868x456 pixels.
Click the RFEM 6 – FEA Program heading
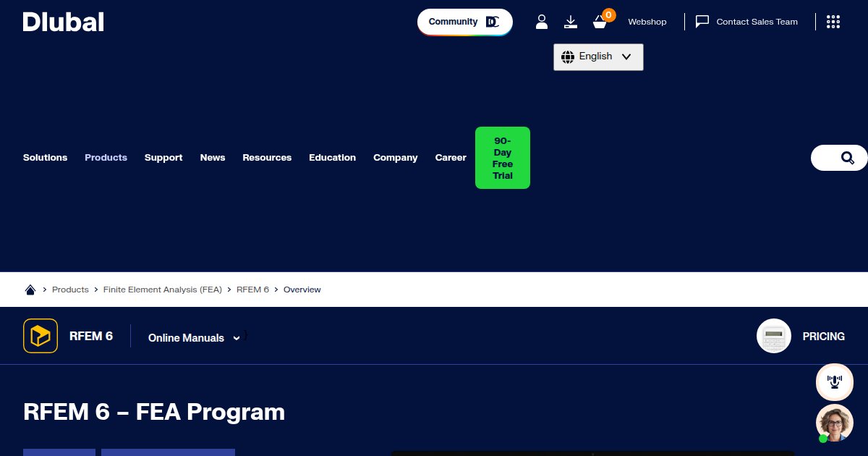[x=154, y=412]
